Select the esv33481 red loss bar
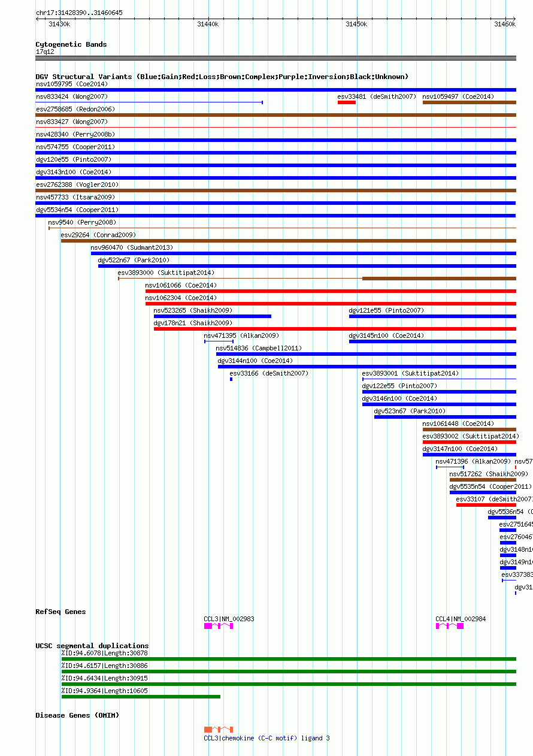The height and width of the screenshot is (756, 533). [347, 102]
